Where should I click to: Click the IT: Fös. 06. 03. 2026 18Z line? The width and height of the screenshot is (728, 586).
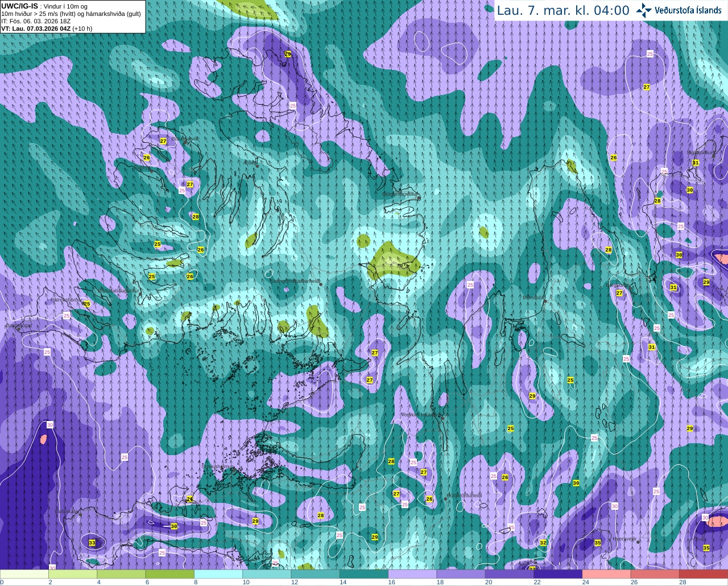point(36,21)
